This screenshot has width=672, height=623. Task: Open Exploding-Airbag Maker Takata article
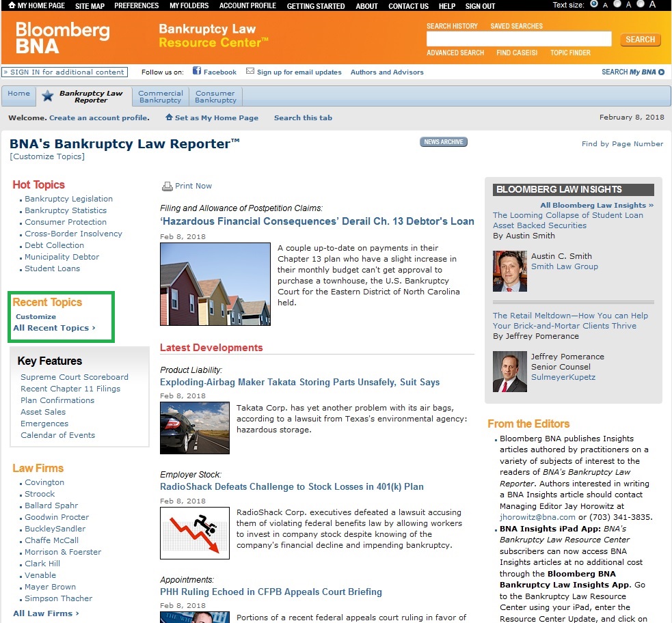point(299,382)
